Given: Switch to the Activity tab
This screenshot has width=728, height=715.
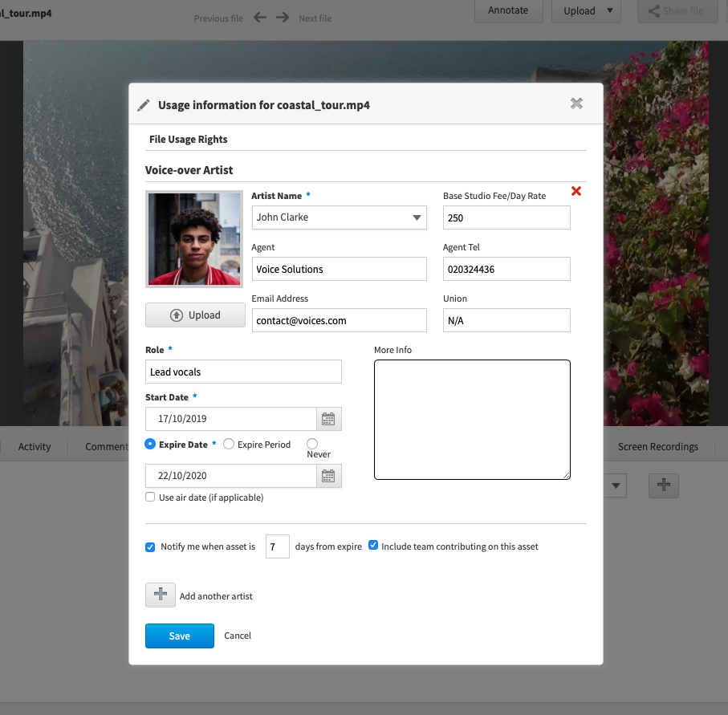Looking at the screenshot, I should [35, 447].
